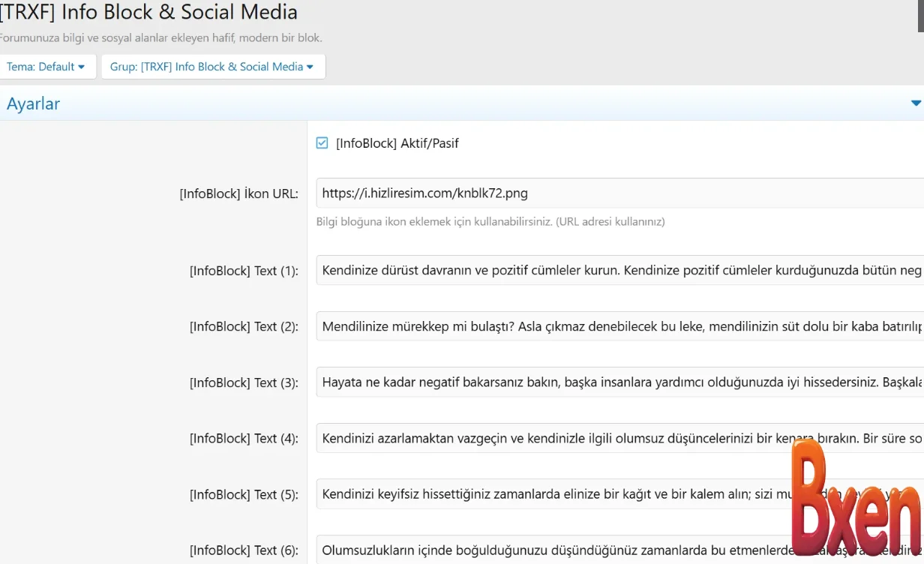Screen dimensions: 924x564
Task: Click the [InfoBlock] Text (1) label
Action: 243,271
